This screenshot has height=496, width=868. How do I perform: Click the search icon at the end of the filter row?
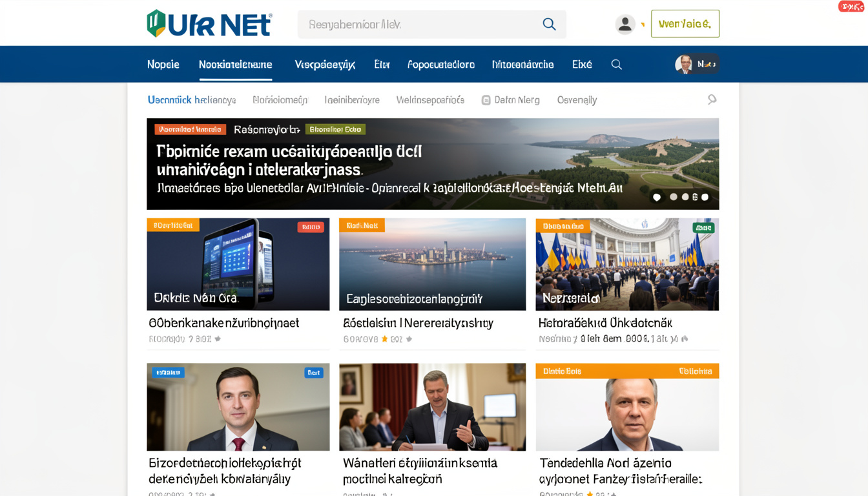tap(712, 99)
